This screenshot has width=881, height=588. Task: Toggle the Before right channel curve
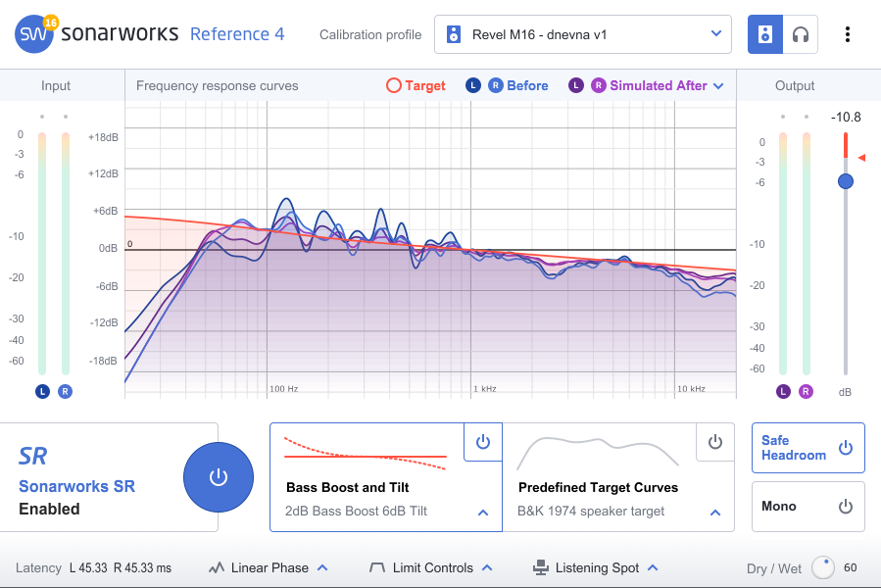[x=495, y=85]
